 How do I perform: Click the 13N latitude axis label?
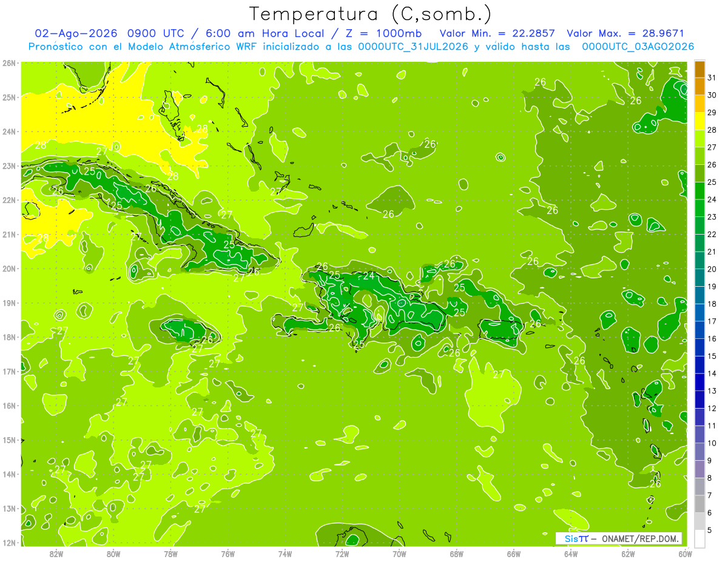pos(8,508)
